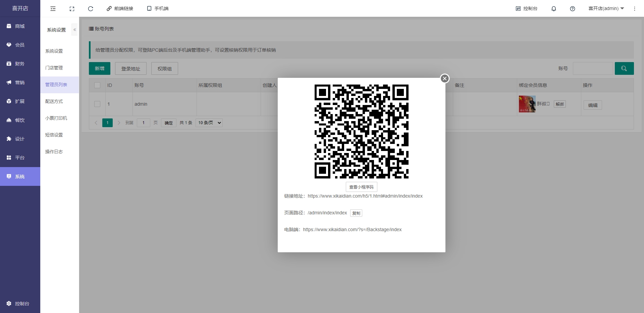Click the 电脑端 Backstage URL text
The height and width of the screenshot is (313, 644).
352,230
